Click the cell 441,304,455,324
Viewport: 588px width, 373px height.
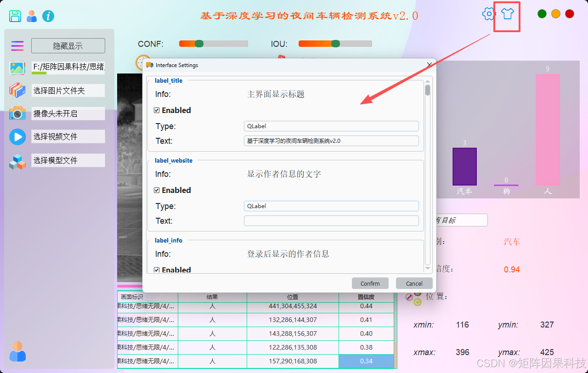(293, 306)
